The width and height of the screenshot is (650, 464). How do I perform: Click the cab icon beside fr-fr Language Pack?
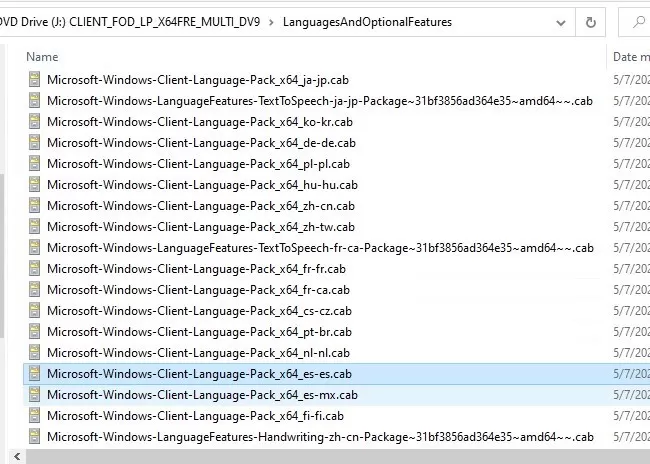[x=34, y=269]
